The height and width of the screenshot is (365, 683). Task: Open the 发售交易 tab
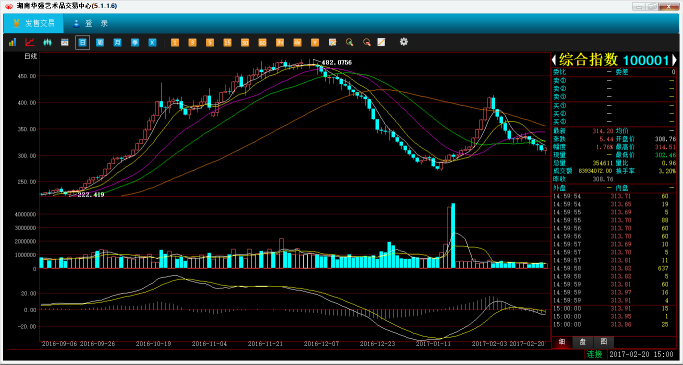(x=34, y=24)
